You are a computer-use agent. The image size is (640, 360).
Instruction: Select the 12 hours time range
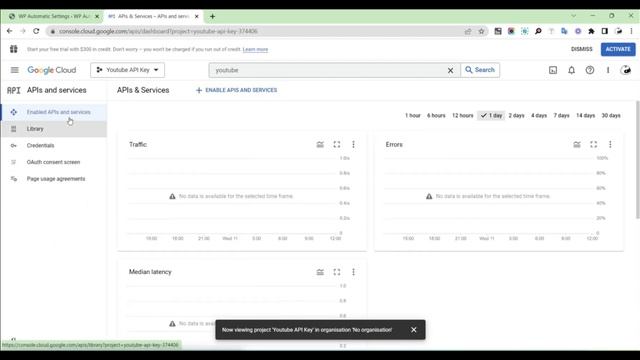click(462, 116)
